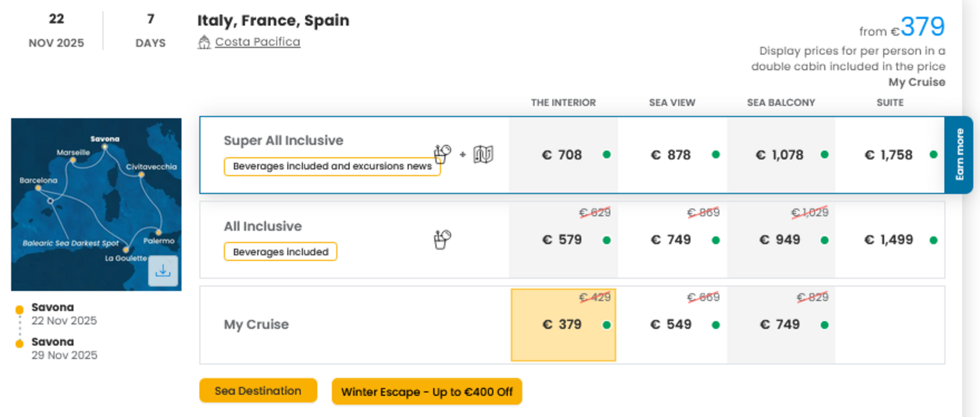Click the ship icon beside Costa Pacifica
980x417 pixels.
coord(204,42)
